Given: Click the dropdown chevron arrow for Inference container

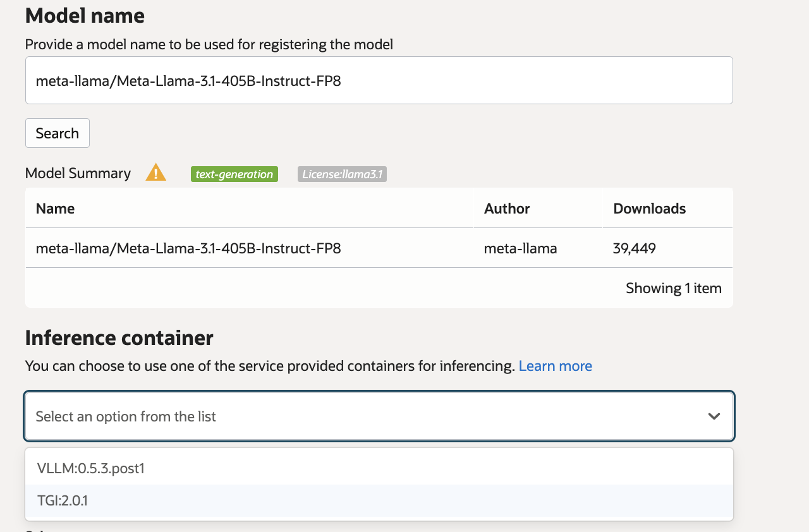Looking at the screenshot, I should coord(714,416).
